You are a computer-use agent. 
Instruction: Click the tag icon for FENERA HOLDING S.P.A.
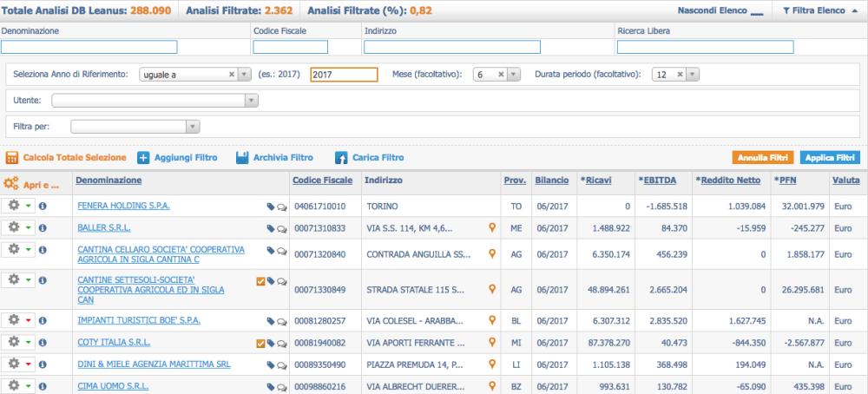[x=271, y=207]
